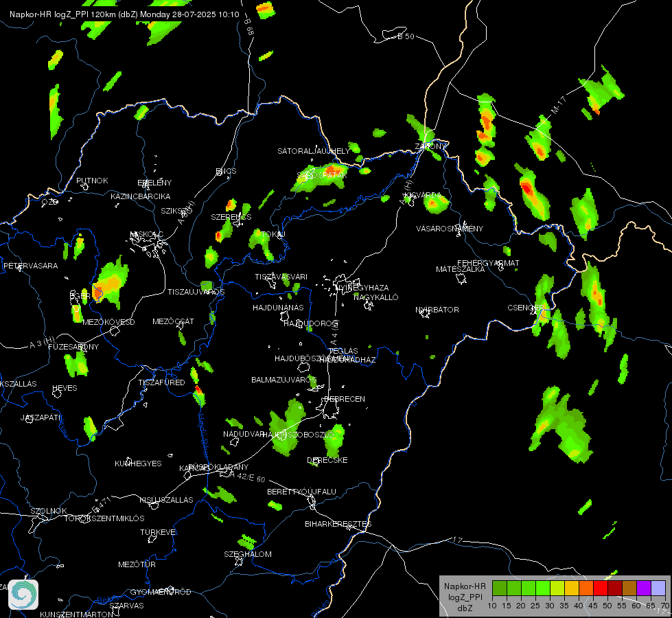Click the PETERVASARA town label
The image size is (672, 618).
30,266
